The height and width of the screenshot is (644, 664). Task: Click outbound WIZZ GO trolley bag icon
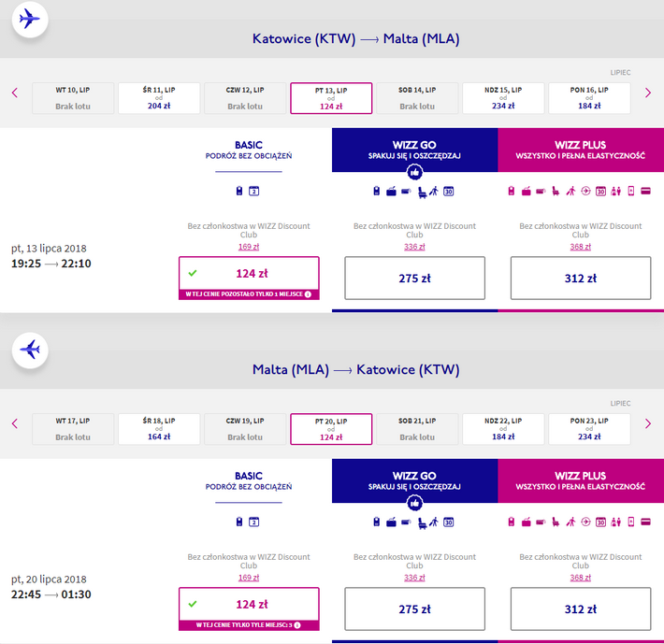[x=391, y=192]
